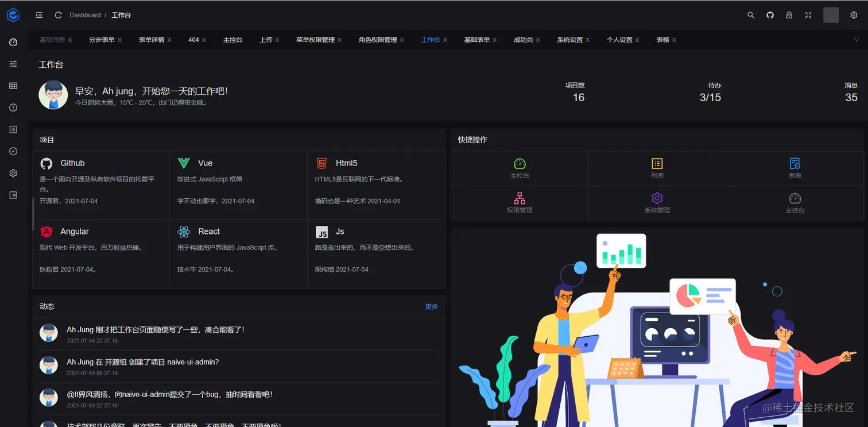868x427 pixels.
Task: Click the table grid icon in the left sidebar
Action: [x=13, y=86]
